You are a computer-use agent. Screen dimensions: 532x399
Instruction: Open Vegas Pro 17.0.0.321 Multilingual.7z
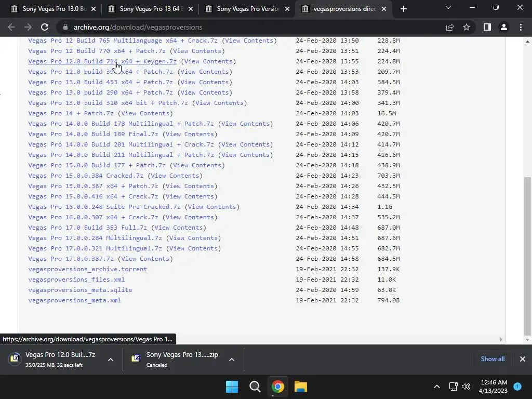pyautogui.click(x=95, y=248)
